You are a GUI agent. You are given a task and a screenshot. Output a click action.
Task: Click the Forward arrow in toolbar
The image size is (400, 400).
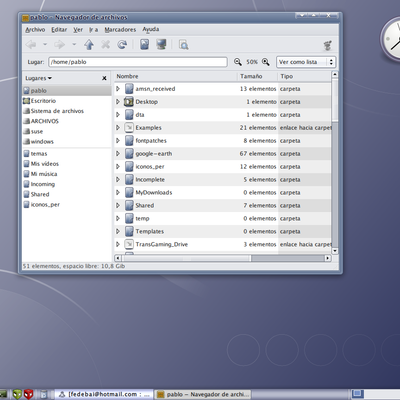pos(60,44)
